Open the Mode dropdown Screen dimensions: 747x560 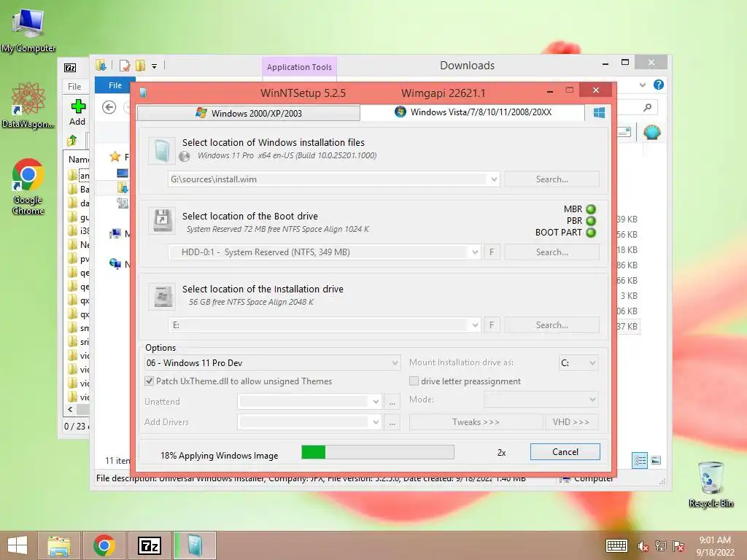[592, 400]
